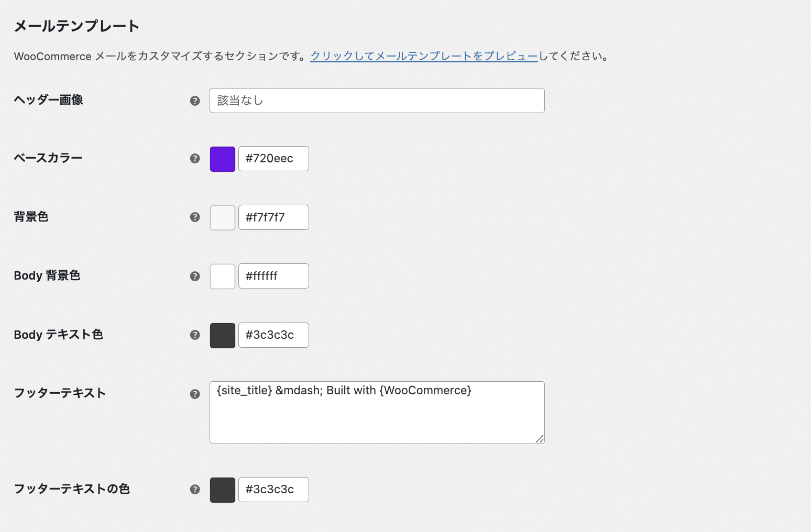Click the Body テキスト色 hex field
Screen dimensions: 811x532
273,335
